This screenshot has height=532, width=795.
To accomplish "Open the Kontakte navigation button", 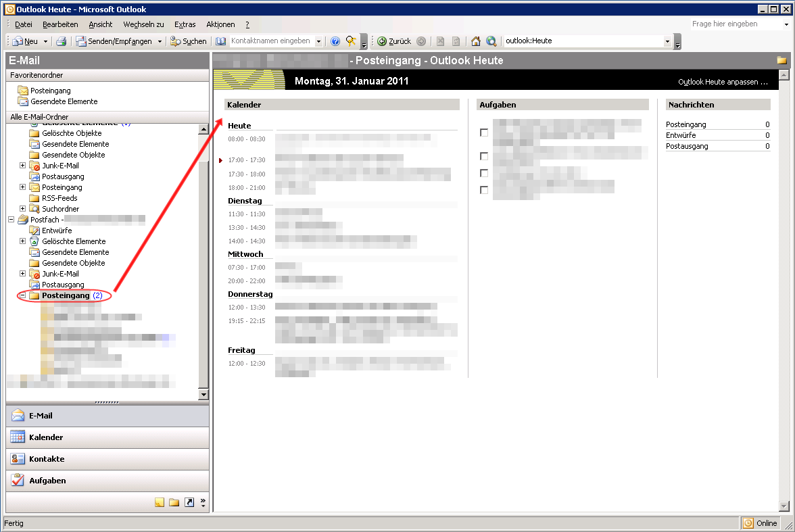I will tap(107, 459).
